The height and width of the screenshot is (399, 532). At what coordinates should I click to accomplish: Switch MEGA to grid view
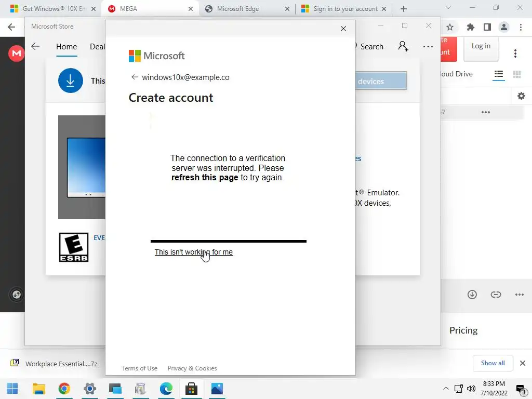tap(517, 74)
